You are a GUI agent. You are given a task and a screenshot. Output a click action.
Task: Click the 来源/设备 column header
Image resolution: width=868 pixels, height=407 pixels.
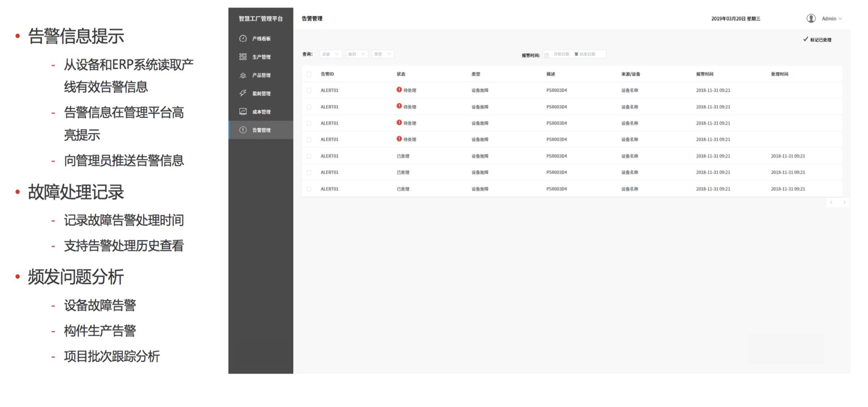(x=631, y=74)
